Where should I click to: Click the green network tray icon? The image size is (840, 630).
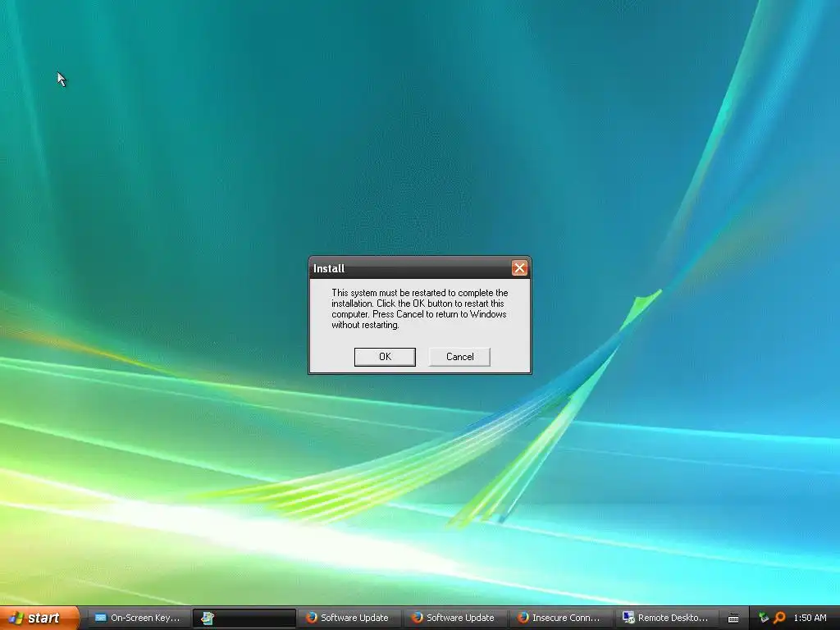pyautogui.click(x=764, y=618)
